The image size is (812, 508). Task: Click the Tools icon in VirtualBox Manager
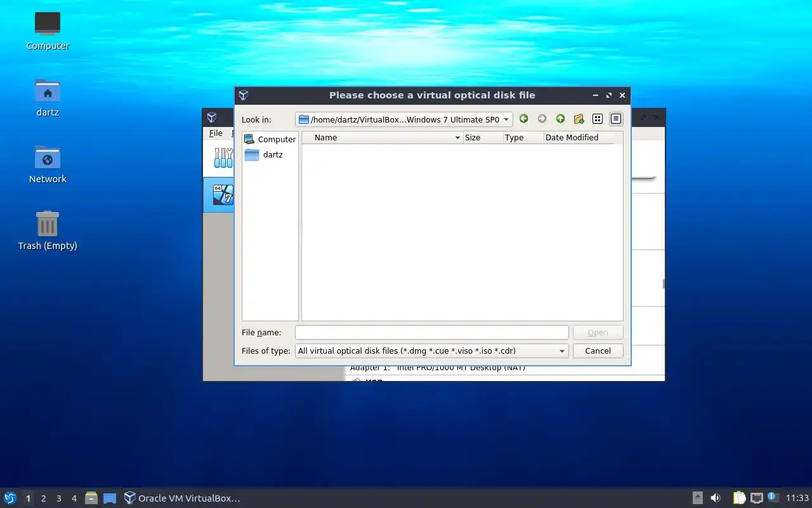[x=223, y=158]
